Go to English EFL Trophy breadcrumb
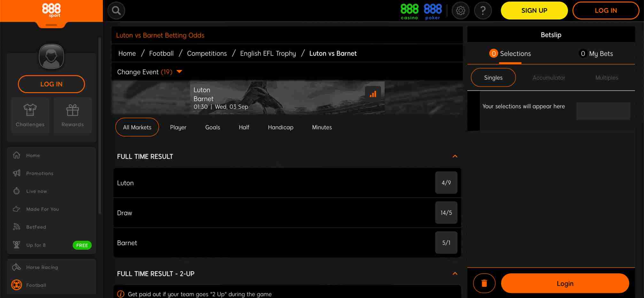Screen dimensions: 644x298 point(268,53)
